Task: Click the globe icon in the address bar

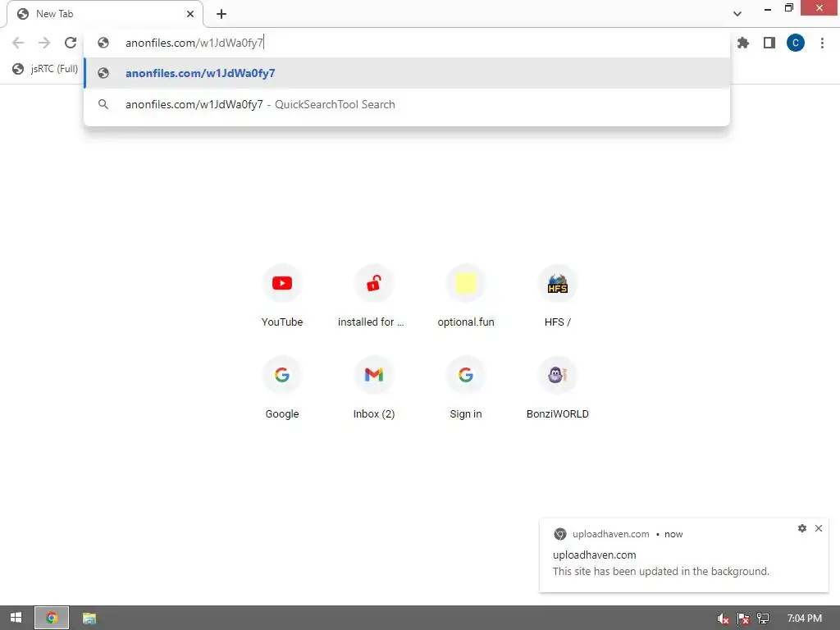Action: [x=103, y=43]
